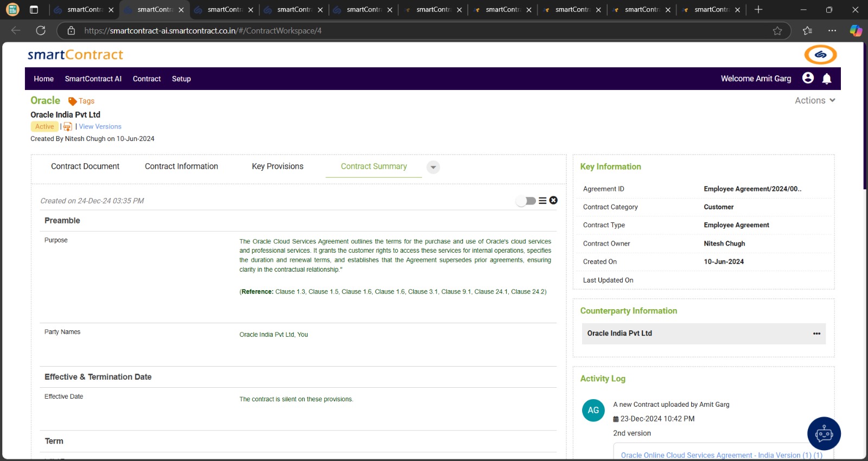Open Oracle Online Cloud Services Agreement link
This screenshot has height=461, width=868.
(722, 455)
